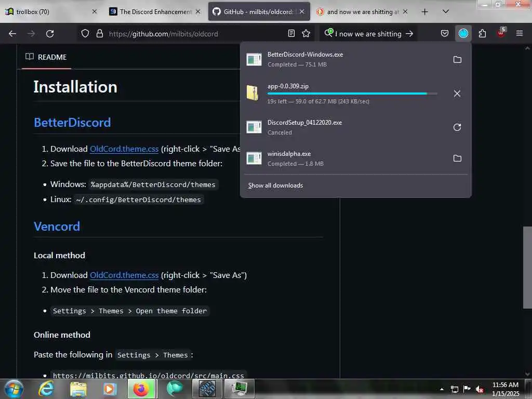Click the BetterDiscord heading link
This screenshot has height=399, width=532.
pos(72,122)
